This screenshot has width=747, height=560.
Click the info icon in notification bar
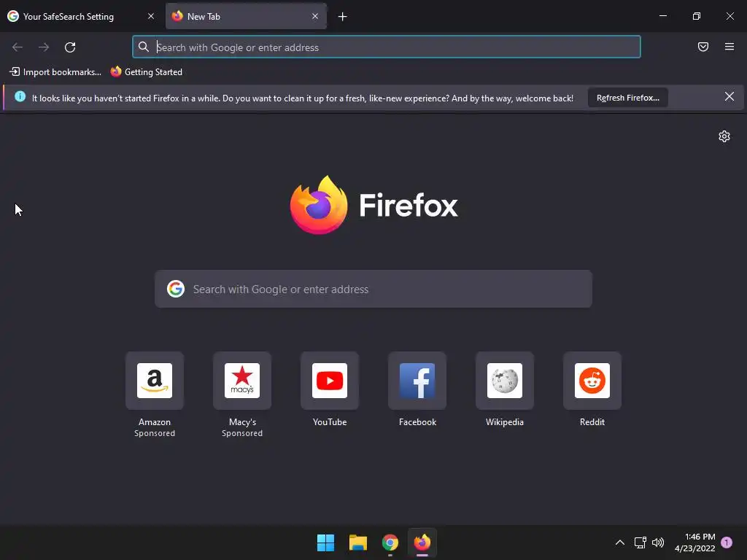[x=20, y=97]
